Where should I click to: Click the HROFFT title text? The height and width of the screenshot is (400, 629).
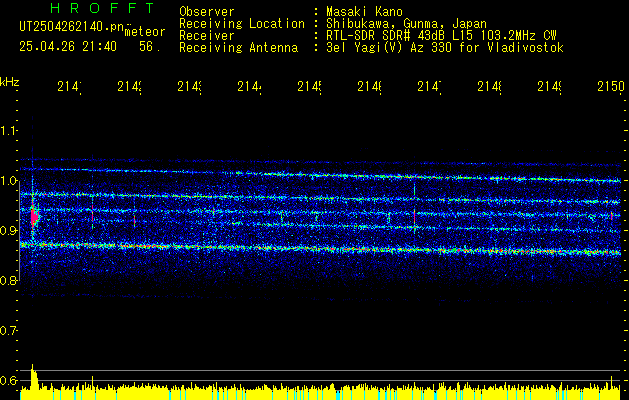[103, 8]
